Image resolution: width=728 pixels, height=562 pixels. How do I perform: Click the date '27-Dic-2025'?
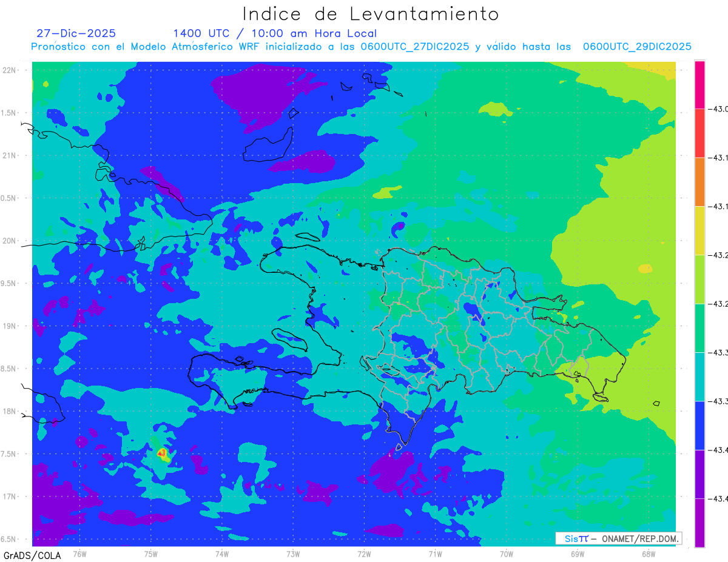tap(76, 33)
